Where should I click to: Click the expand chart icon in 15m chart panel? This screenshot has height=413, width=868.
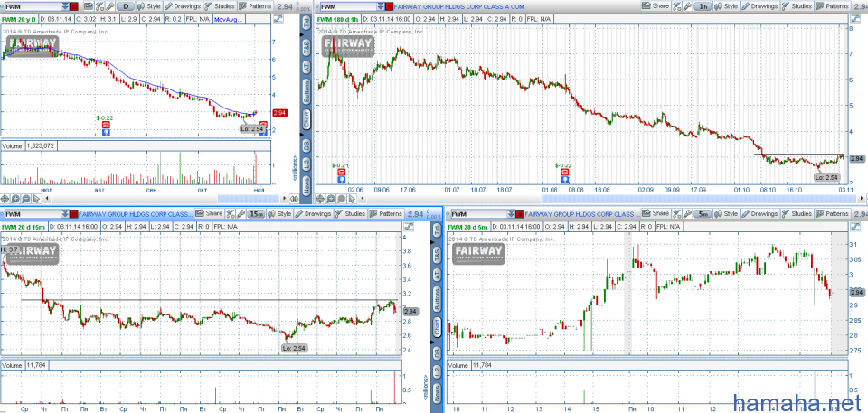(x=409, y=226)
